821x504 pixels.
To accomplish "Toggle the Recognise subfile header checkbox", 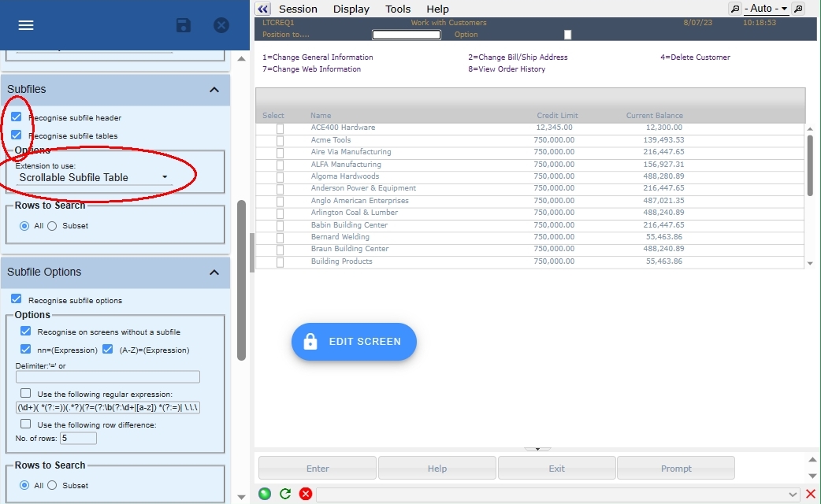I will point(17,117).
